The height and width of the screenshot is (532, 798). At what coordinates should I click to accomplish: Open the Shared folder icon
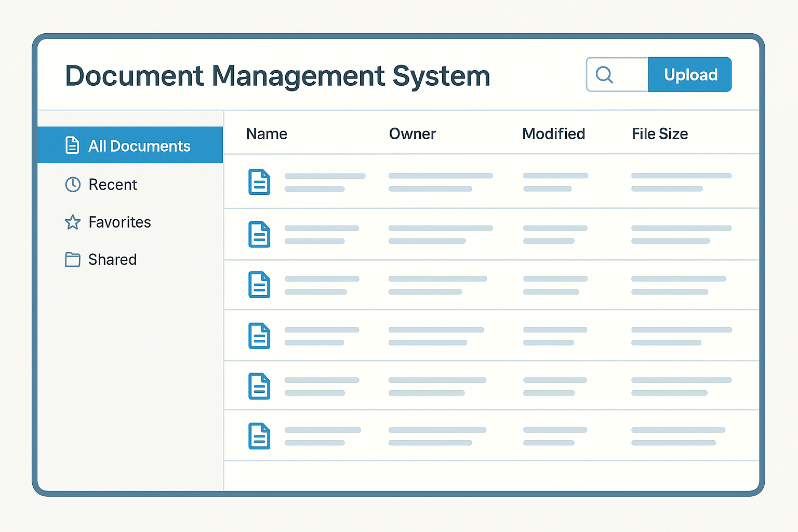click(x=72, y=259)
